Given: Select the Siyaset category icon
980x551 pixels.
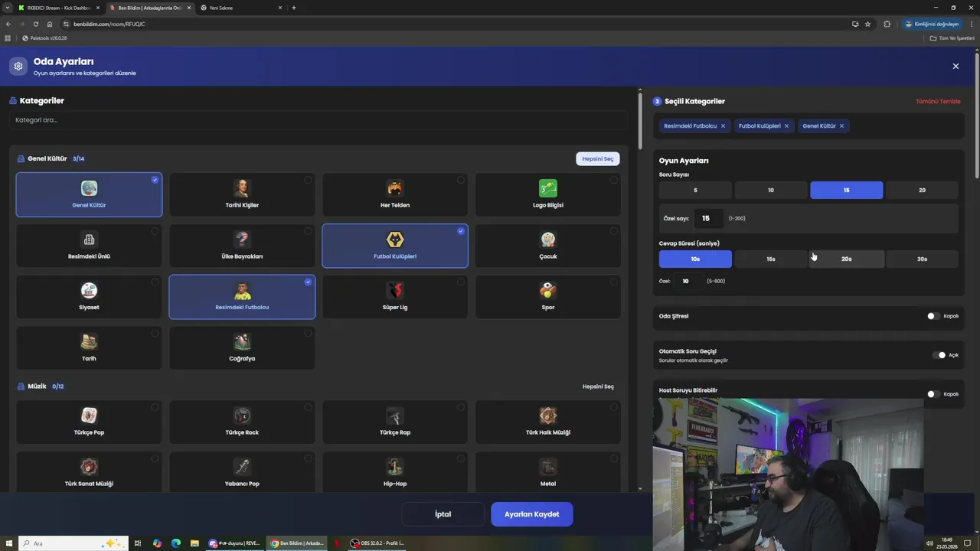Looking at the screenshot, I should click(89, 291).
